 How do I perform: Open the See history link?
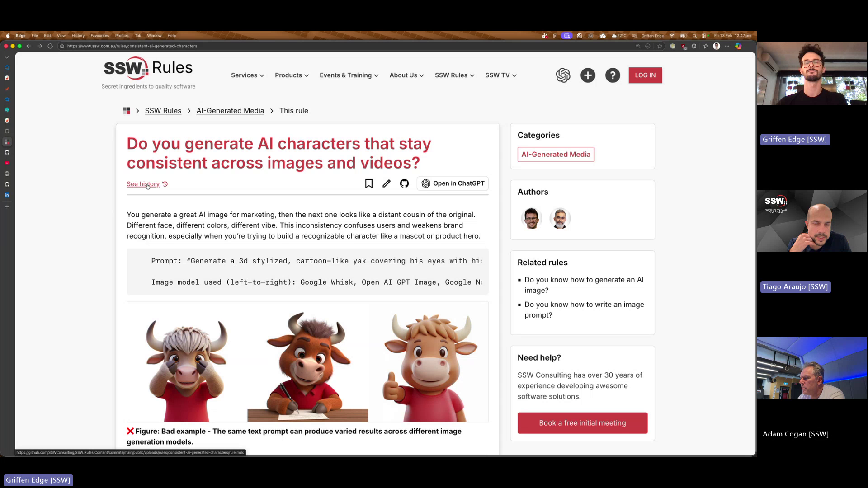pos(142,183)
